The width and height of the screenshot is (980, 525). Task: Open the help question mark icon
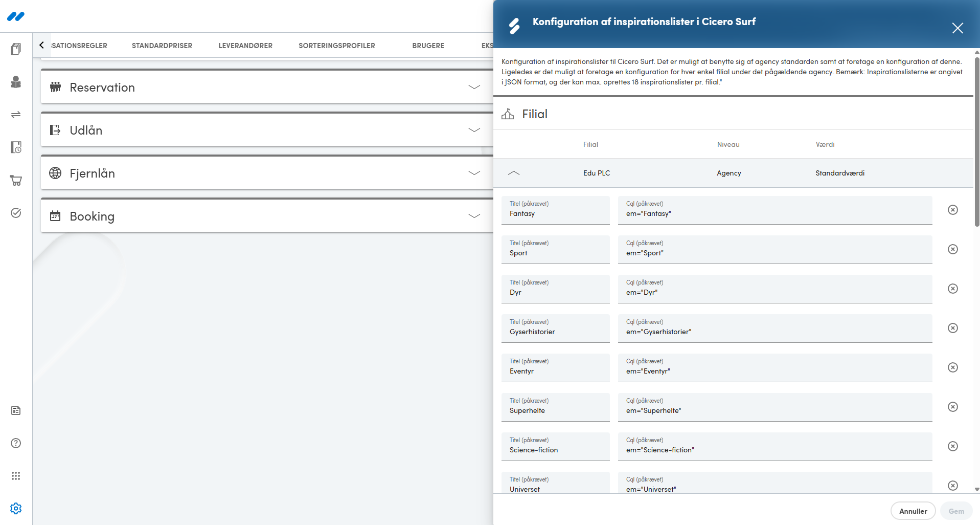16,443
